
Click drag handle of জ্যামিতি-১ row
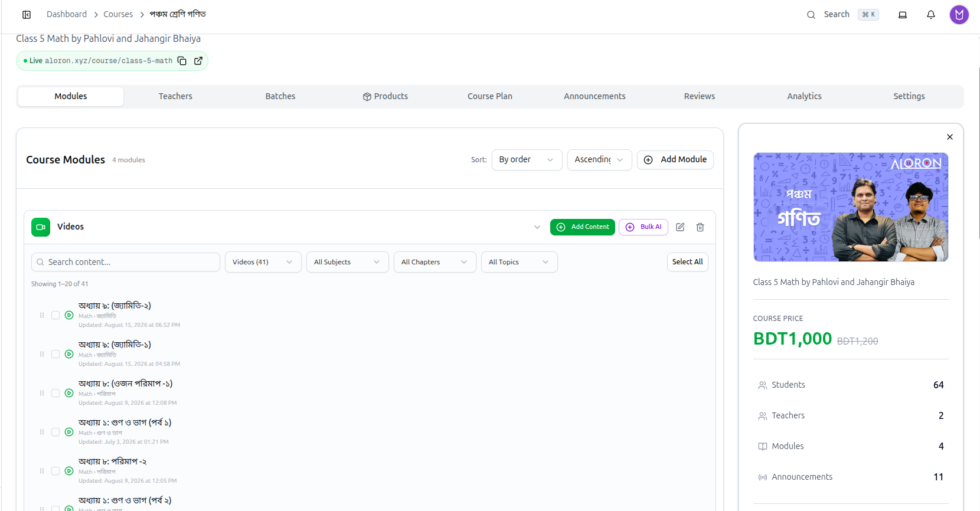point(42,354)
